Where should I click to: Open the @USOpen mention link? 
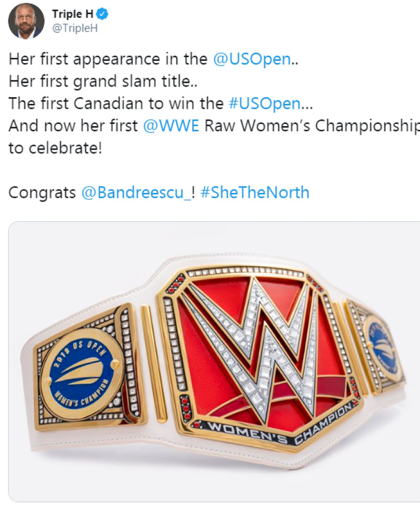(x=252, y=59)
